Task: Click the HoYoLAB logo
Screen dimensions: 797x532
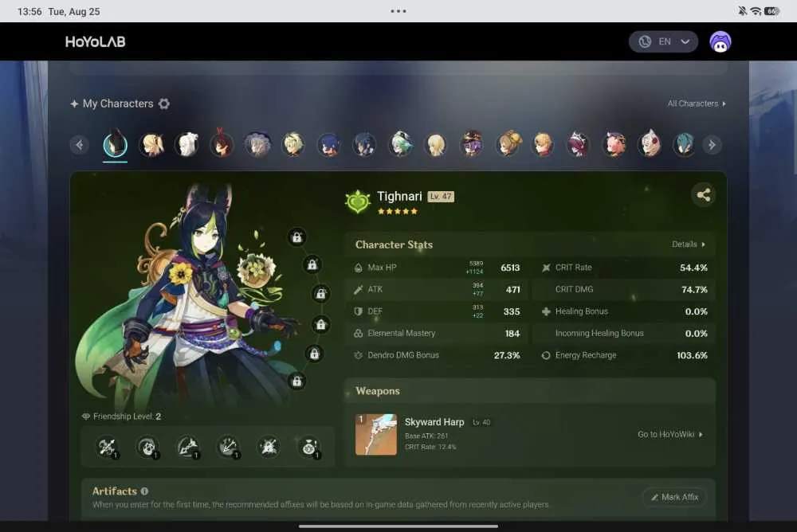Action: coord(95,41)
